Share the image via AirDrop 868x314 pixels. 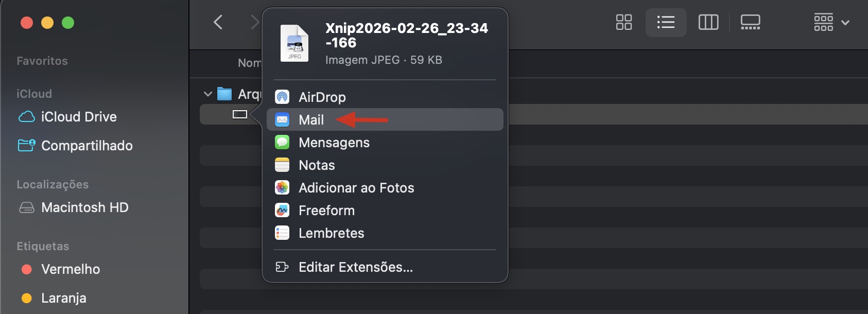pyautogui.click(x=322, y=97)
